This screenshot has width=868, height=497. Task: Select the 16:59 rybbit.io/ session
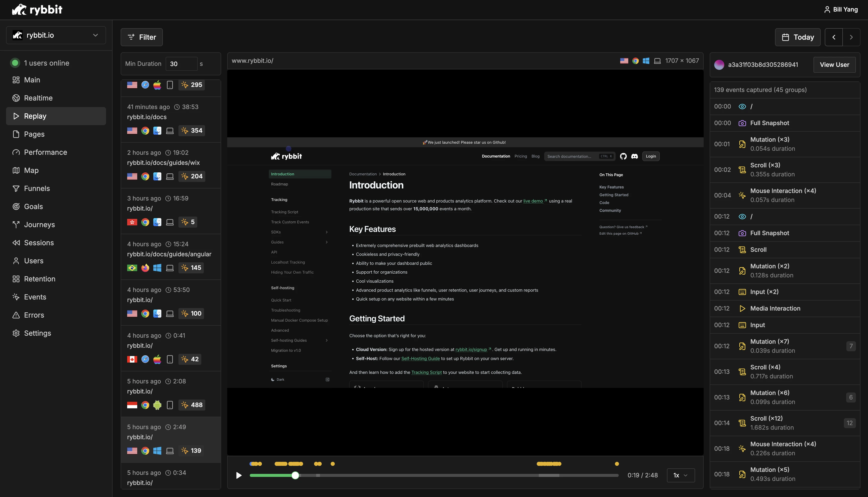coord(171,211)
